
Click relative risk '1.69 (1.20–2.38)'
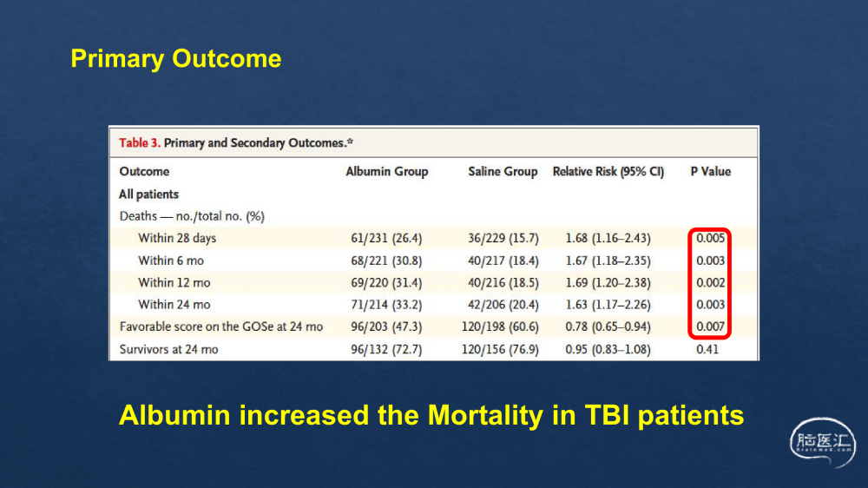[x=608, y=282]
